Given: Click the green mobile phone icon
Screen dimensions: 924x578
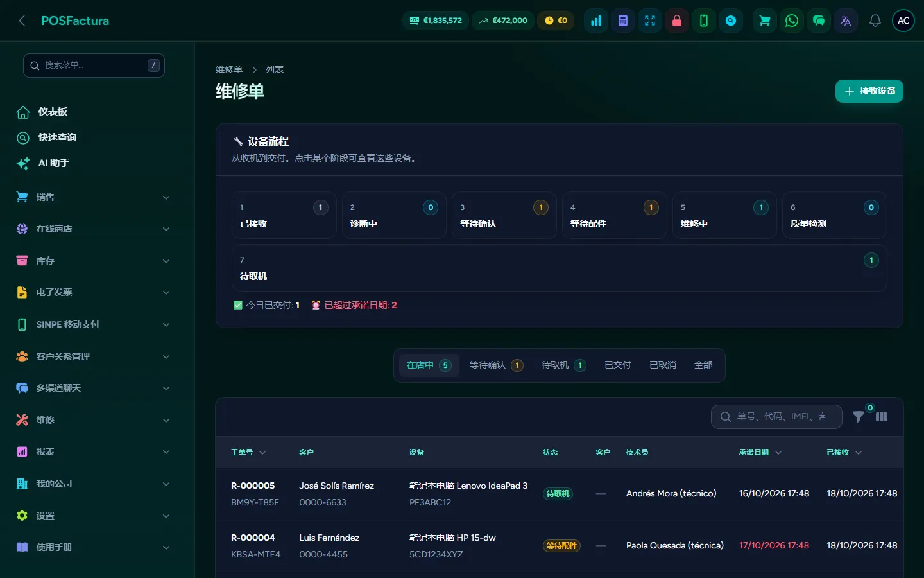Looking at the screenshot, I should 704,21.
